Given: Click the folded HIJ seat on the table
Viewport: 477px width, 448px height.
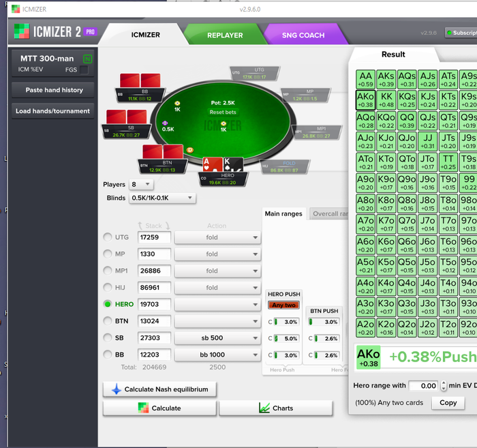Looking at the screenshot, I should [286, 167].
